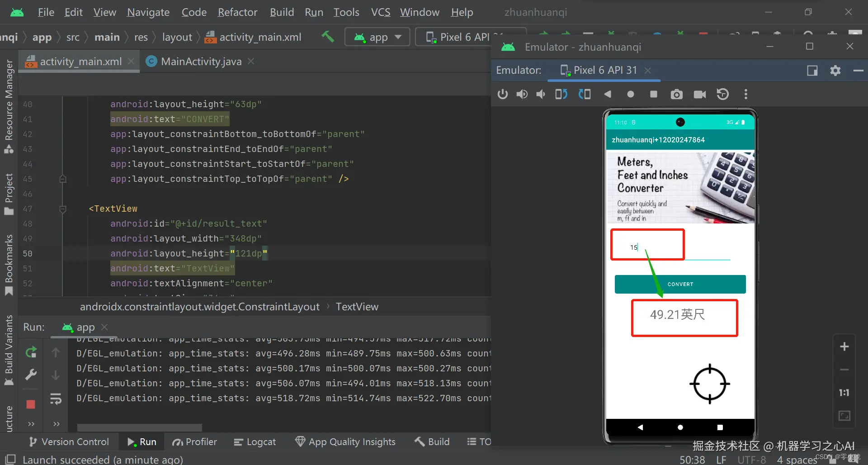Rerun the app in Run panel
Screen dimensions: 868x465
[x=31, y=352]
